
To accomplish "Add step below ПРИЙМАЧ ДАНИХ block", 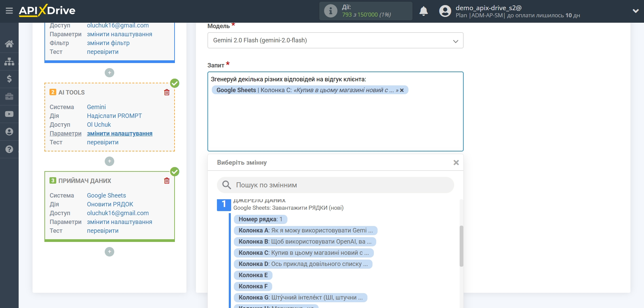I will (x=109, y=252).
